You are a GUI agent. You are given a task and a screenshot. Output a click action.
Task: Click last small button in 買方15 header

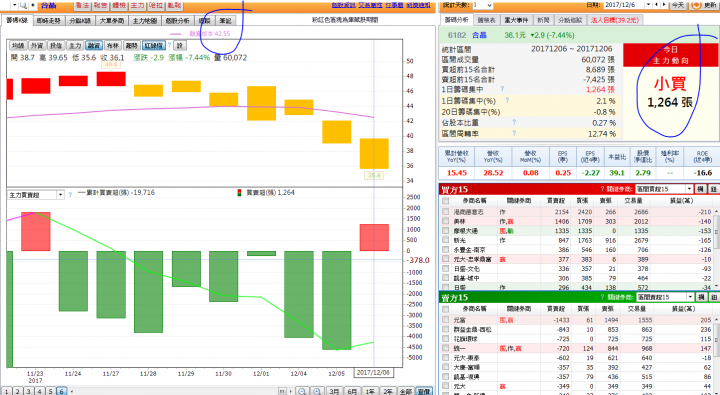click(x=714, y=189)
